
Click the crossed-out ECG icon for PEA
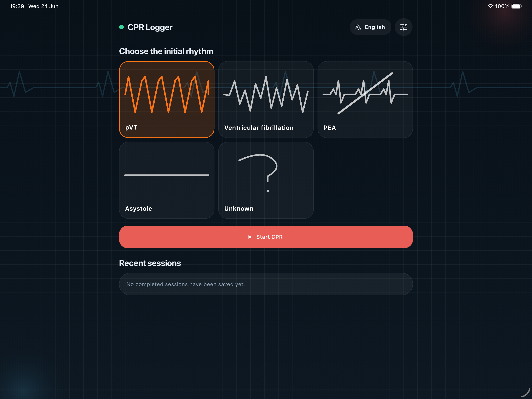point(365,93)
